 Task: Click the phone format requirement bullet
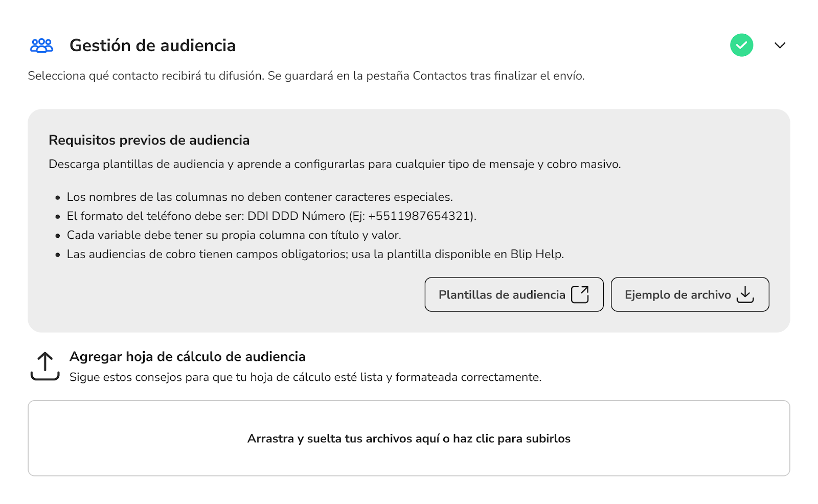271,216
